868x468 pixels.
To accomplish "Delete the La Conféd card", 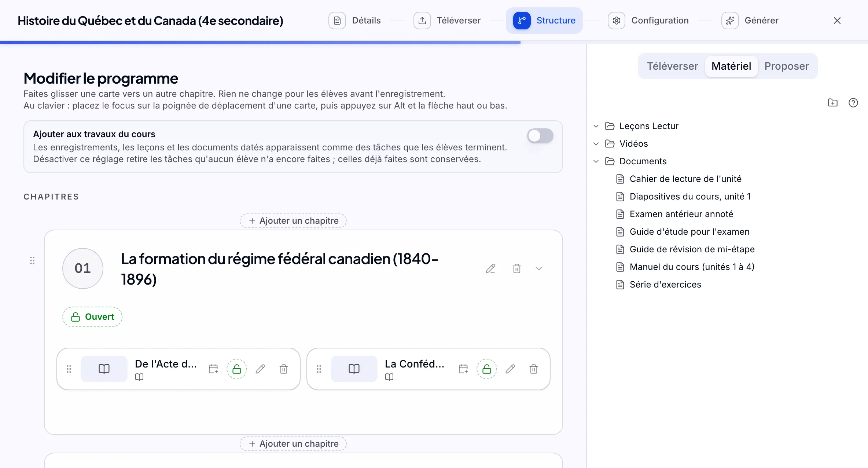I will [x=534, y=369].
